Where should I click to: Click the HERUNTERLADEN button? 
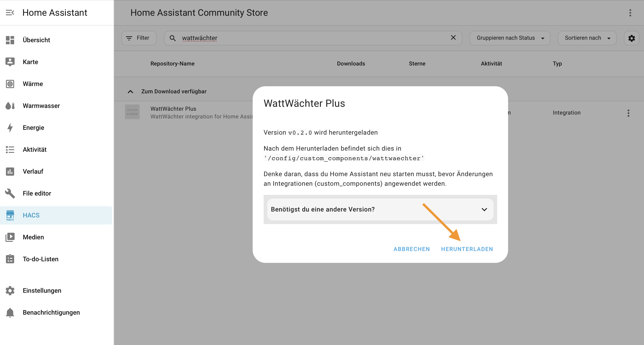point(467,249)
